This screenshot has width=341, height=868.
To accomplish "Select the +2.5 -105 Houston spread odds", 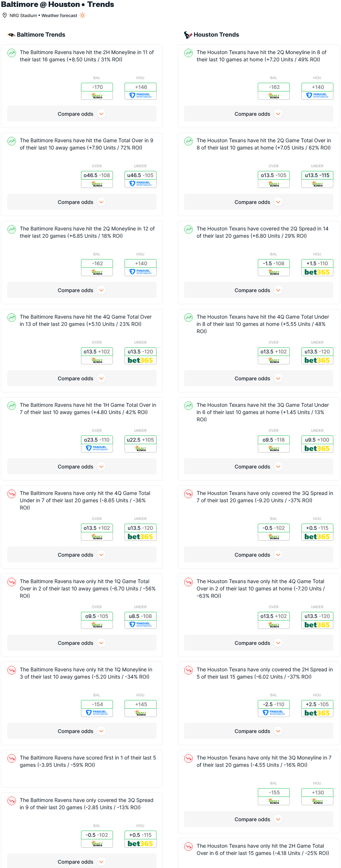I will [317, 704].
